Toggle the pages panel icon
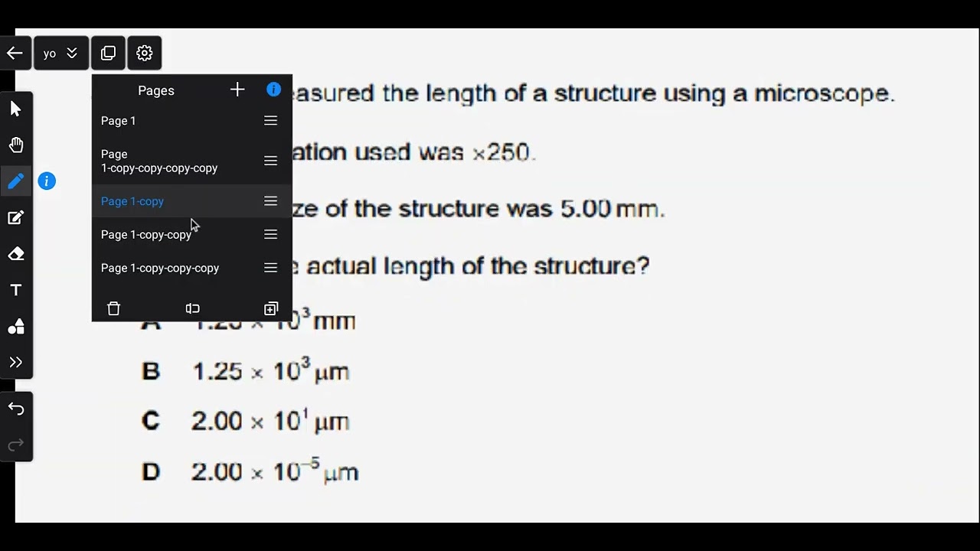The height and width of the screenshot is (551, 980). click(108, 53)
